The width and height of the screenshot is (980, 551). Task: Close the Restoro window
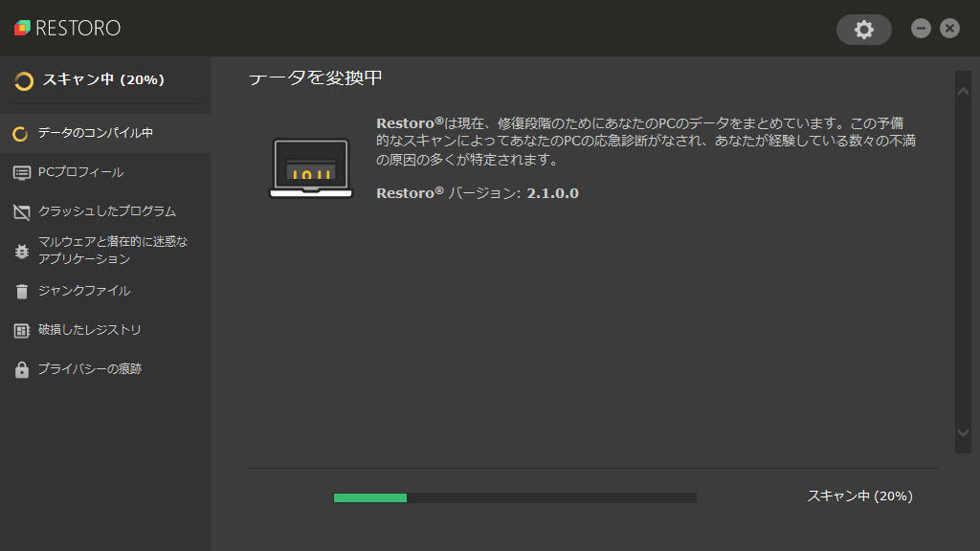pyautogui.click(x=949, y=28)
